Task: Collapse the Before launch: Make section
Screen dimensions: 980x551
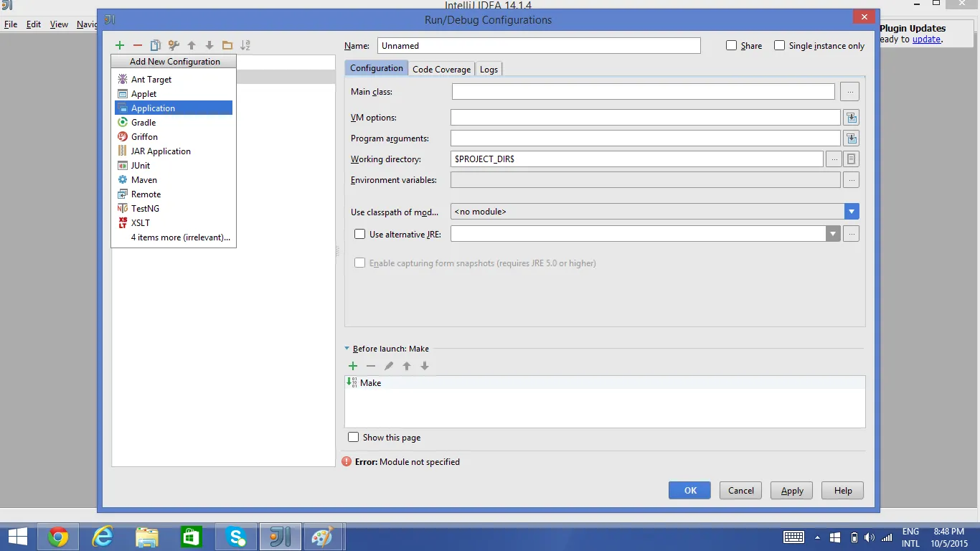Action: 348,349
